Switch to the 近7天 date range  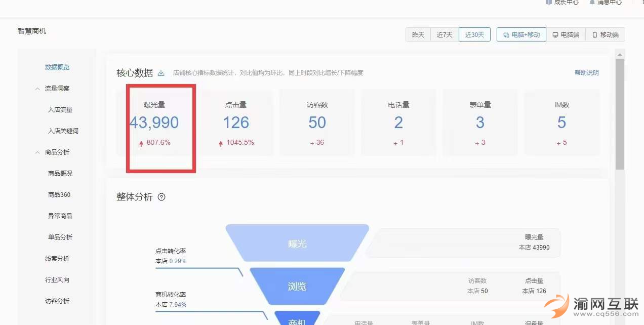(444, 35)
